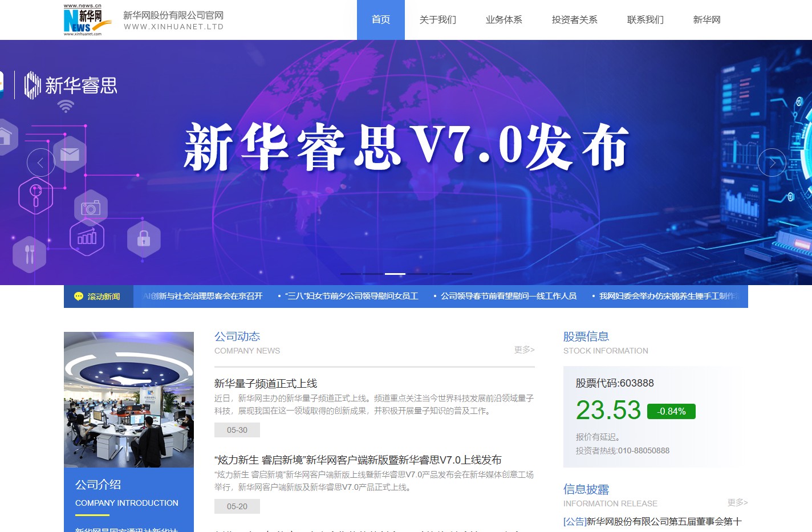
Task: Open 公告 about 第五届董事会
Action: point(652,521)
